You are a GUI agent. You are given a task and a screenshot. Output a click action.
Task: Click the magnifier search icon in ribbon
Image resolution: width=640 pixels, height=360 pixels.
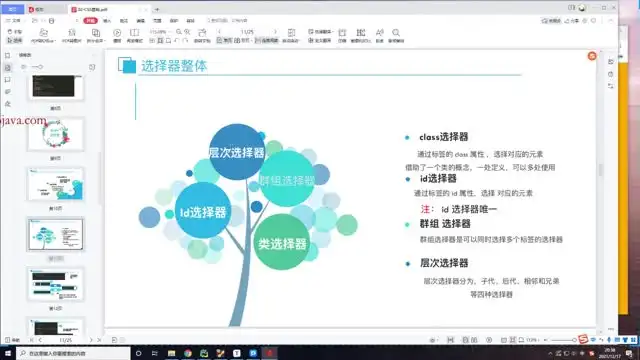[396, 33]
